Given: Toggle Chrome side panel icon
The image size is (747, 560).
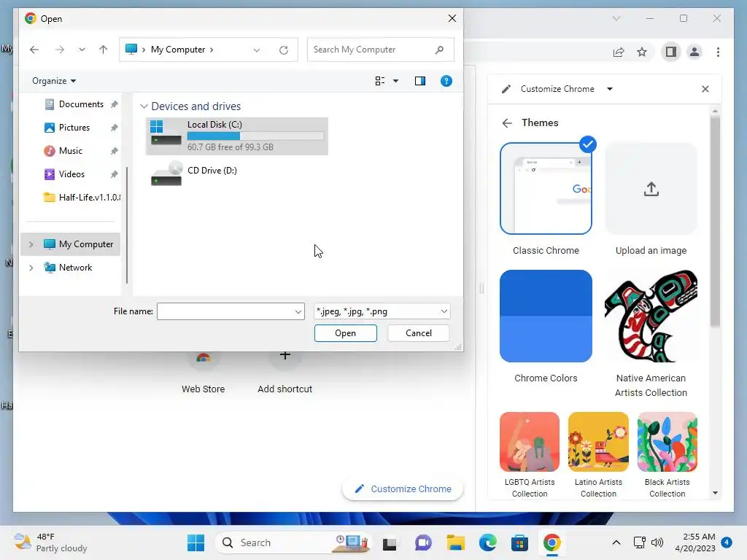Looking at the screenshot, I should click(671, 52).
